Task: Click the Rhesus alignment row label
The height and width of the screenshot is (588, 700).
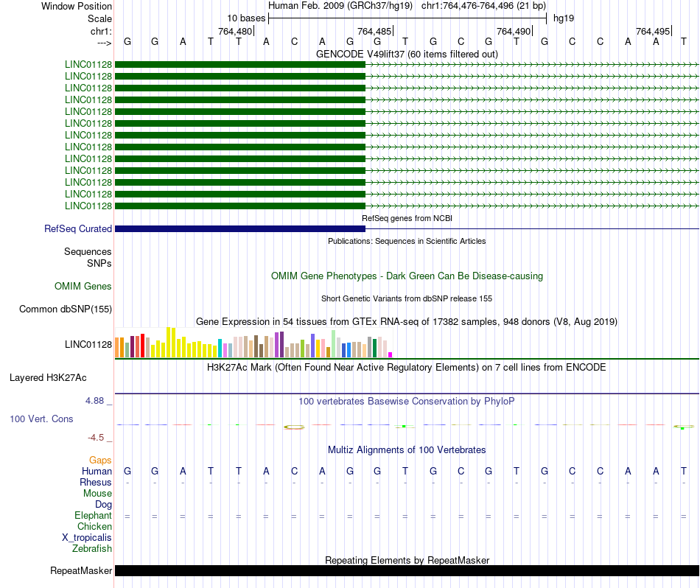Action: click(96, 482)
